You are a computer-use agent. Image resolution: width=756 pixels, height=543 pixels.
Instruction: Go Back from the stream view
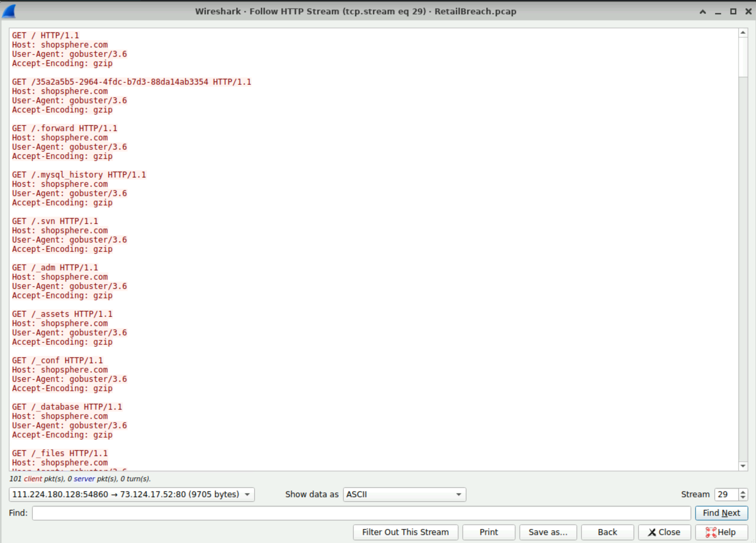(607, 532)
